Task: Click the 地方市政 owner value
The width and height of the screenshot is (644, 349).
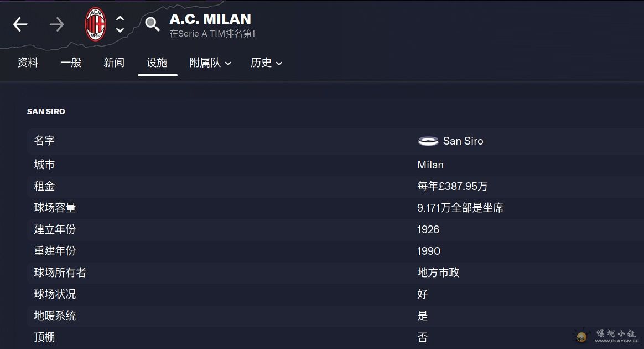Action: pyautogui.click(x=438, y=273)
